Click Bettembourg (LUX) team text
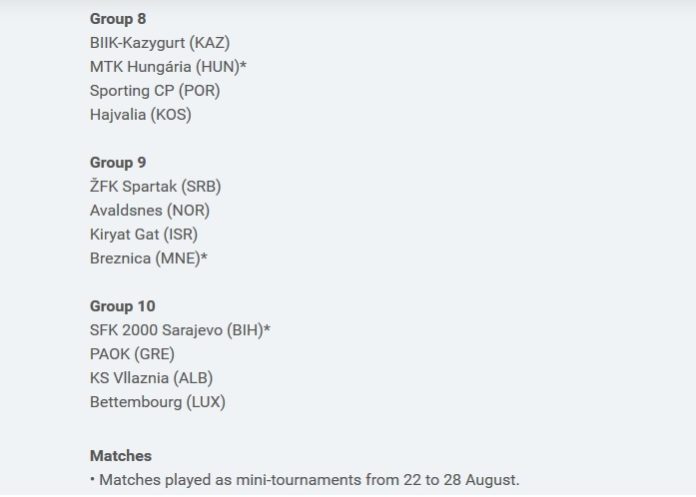The image size is (696, 497). pos(158,402)
